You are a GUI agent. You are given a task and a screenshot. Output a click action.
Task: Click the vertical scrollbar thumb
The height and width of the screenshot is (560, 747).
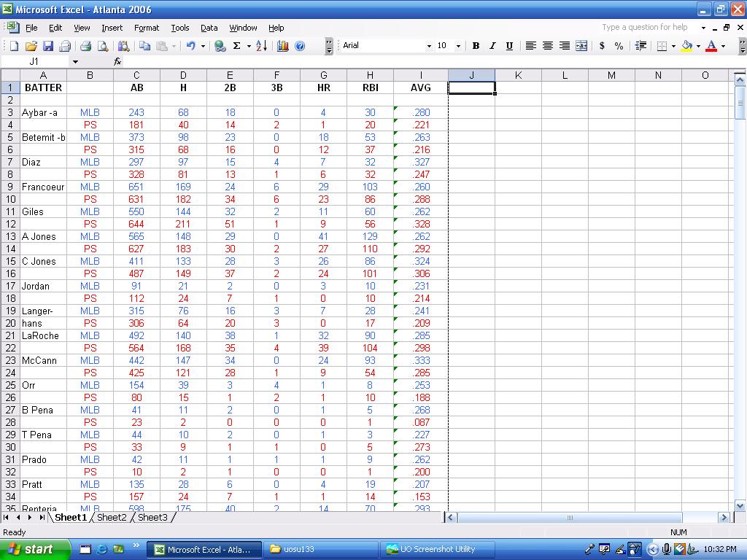pyautogui.click(x=740, y=102)
